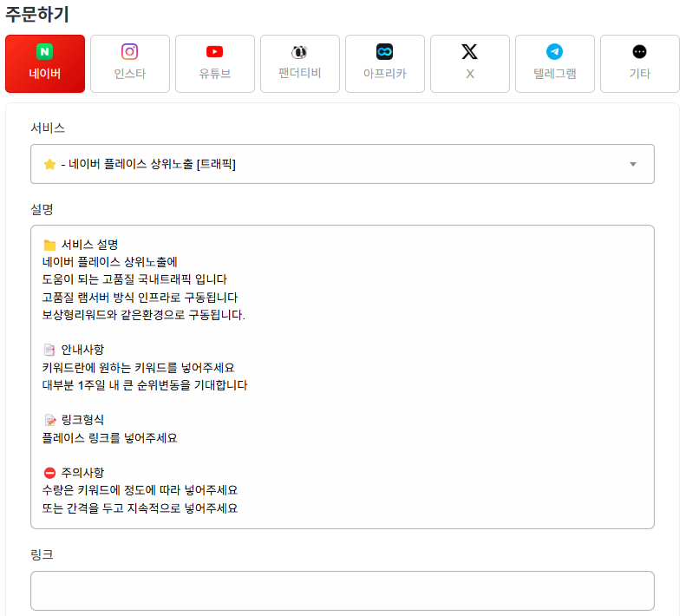Screen dimensions: 686x616
Task: Click text '또는 간격을 두고 지속적으로 넣어주세요'
Action: (x=140, y=508)
